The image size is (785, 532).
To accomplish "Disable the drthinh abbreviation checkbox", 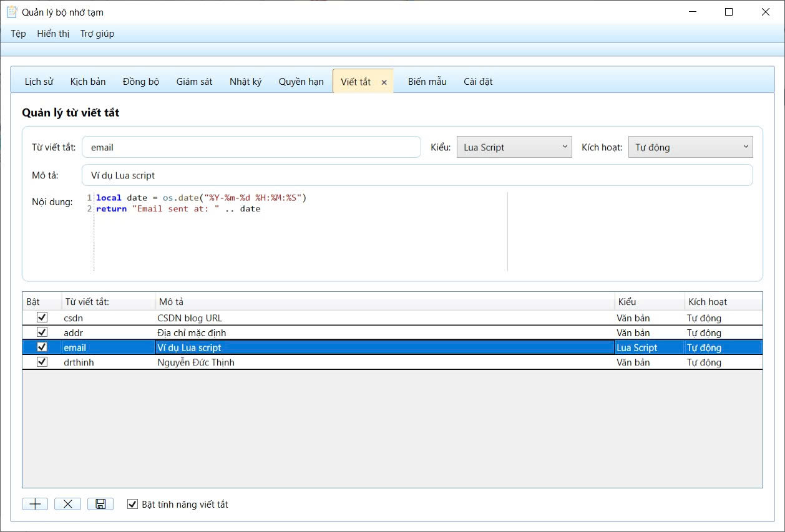I will [x=42, y=362].
